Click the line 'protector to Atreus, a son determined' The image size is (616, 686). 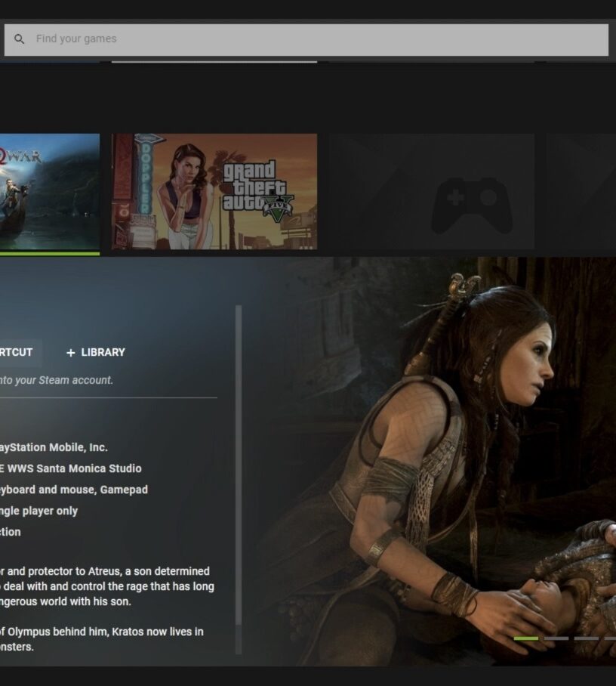tap(118, 571)
